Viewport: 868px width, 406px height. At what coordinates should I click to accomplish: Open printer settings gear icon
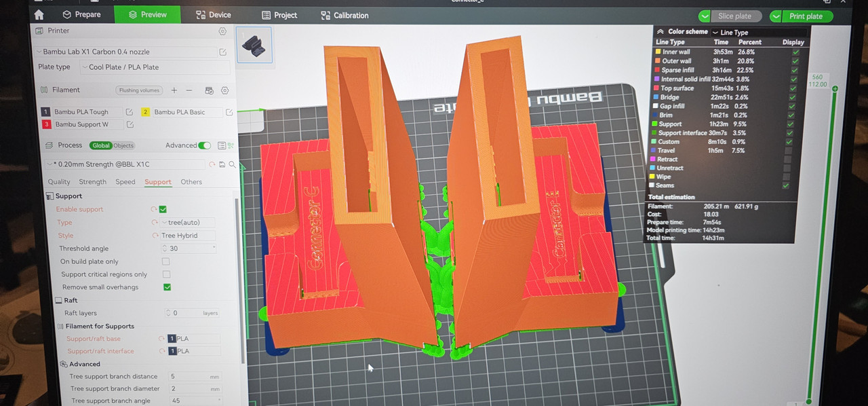point(222,31)
